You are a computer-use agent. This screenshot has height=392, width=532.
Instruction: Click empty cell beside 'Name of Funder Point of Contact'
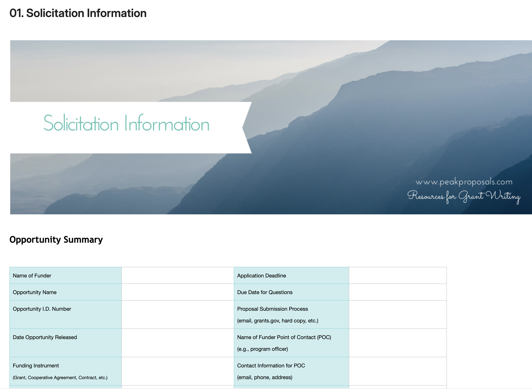398,343
